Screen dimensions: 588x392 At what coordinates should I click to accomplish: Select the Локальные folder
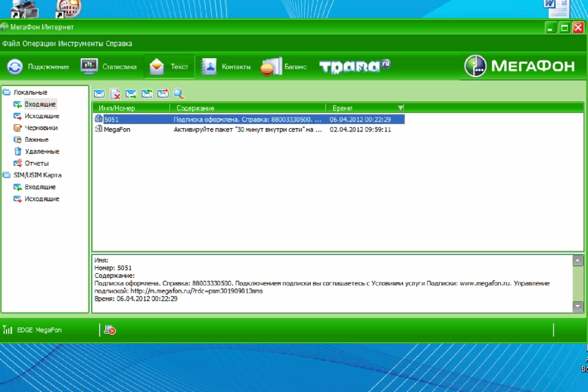click(30, 92)
